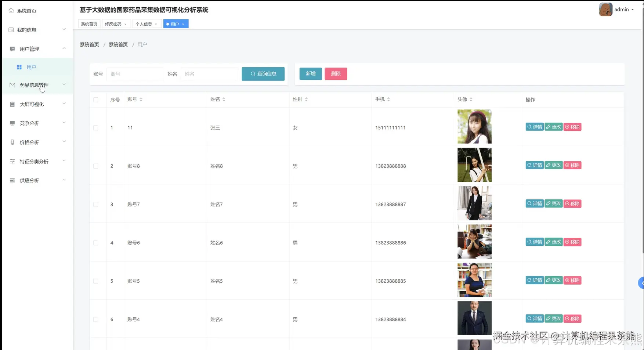This screenshot has height=350, width=644.
Task: Click the red 删除 button
Action: 336,74
